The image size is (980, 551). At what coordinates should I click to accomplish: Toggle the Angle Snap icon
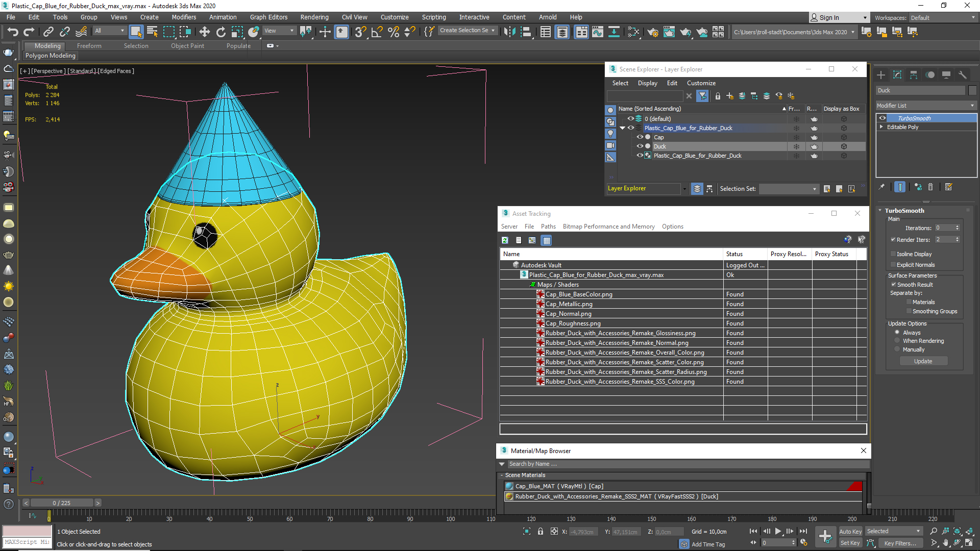(x=377, y=32)
